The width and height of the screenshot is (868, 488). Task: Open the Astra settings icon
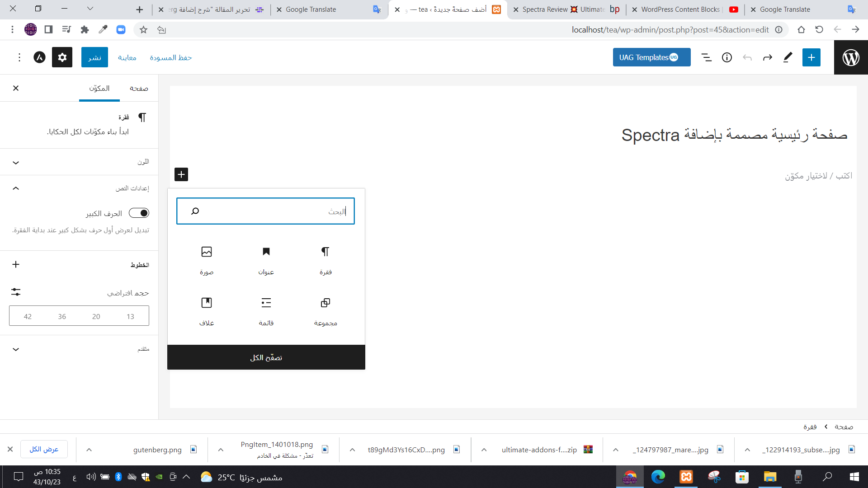(x=40, y=57)
